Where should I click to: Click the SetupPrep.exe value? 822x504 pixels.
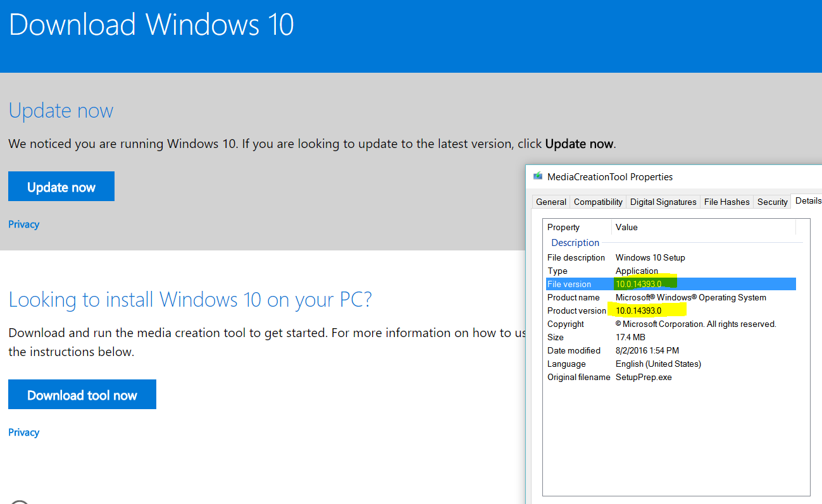[644, 377]
